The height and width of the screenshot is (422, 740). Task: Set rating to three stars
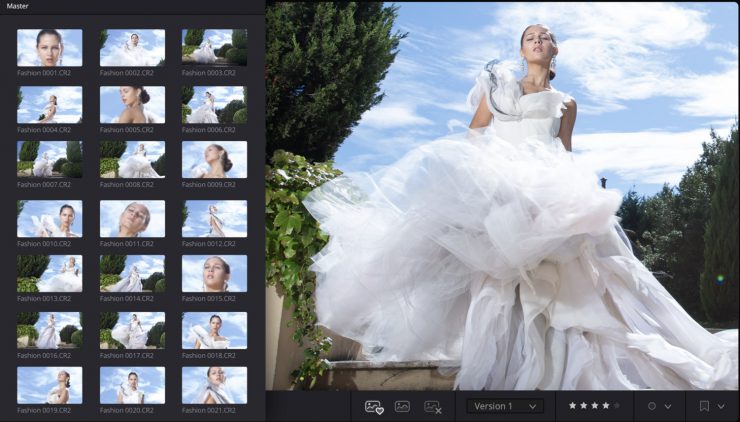[594, 406]
